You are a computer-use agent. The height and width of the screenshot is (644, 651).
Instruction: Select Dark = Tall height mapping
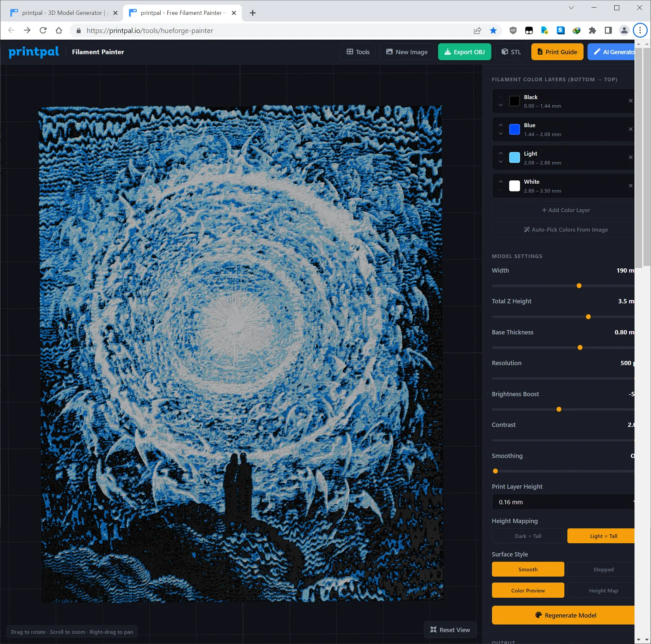pyautogui.click(x=528, y=536)
